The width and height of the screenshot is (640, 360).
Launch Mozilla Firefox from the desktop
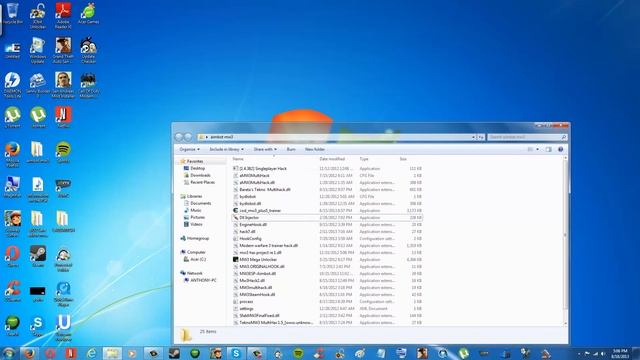[x=12, y=154]
